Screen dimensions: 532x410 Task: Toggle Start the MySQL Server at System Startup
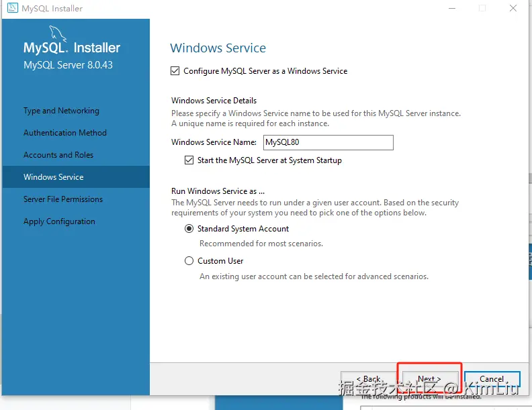point(189,160)
